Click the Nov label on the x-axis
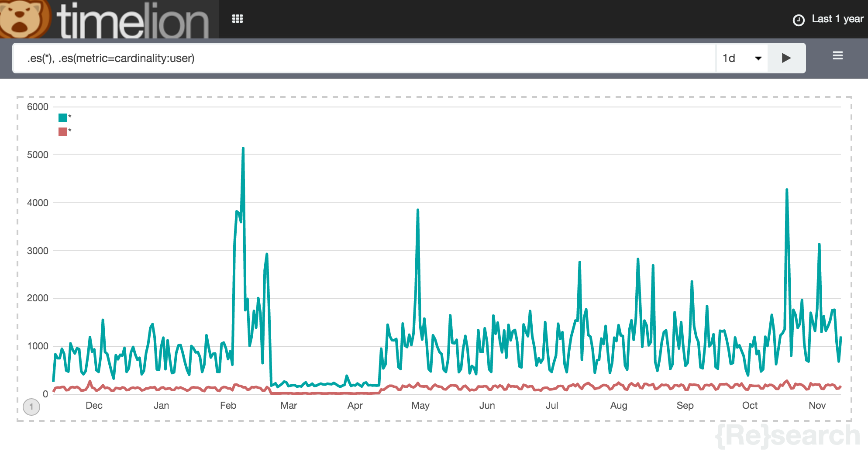 (817, 405)
